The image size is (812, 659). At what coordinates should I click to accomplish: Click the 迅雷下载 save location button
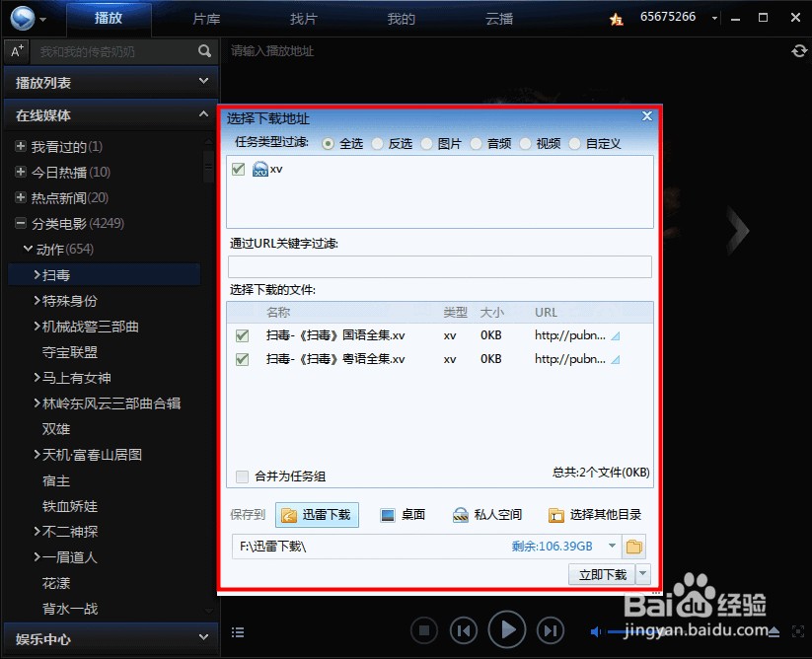(x=317, y=515)
